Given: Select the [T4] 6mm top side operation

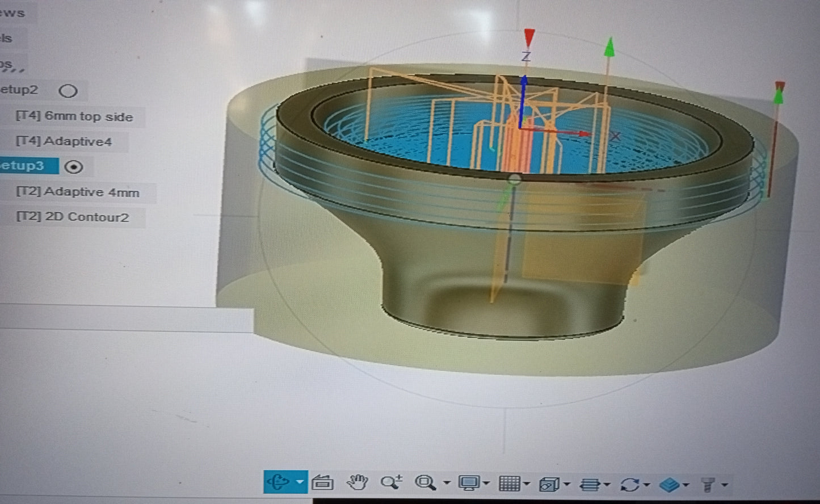Looking at the screenshot, I should (x=74, y=117).
